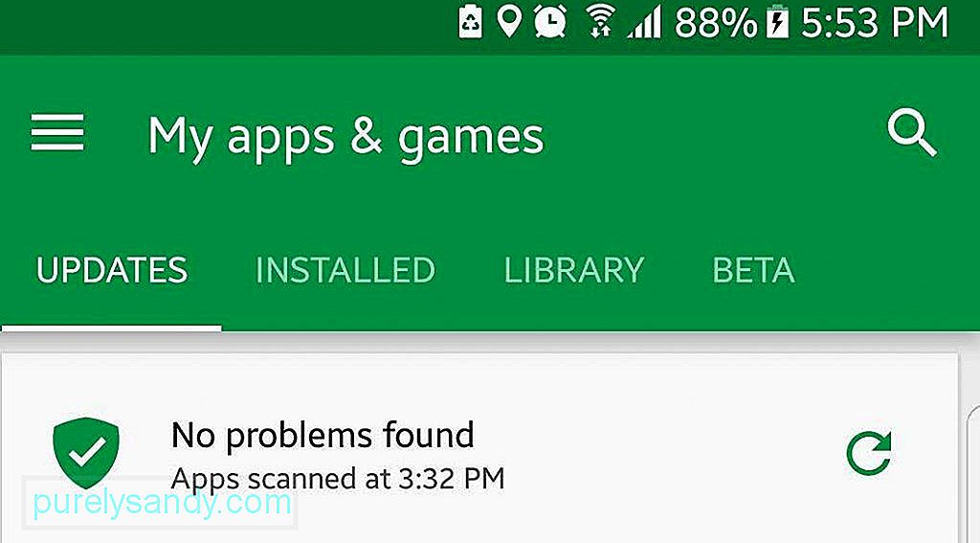Open the hamburger navigation menu

tap(56, 132)
